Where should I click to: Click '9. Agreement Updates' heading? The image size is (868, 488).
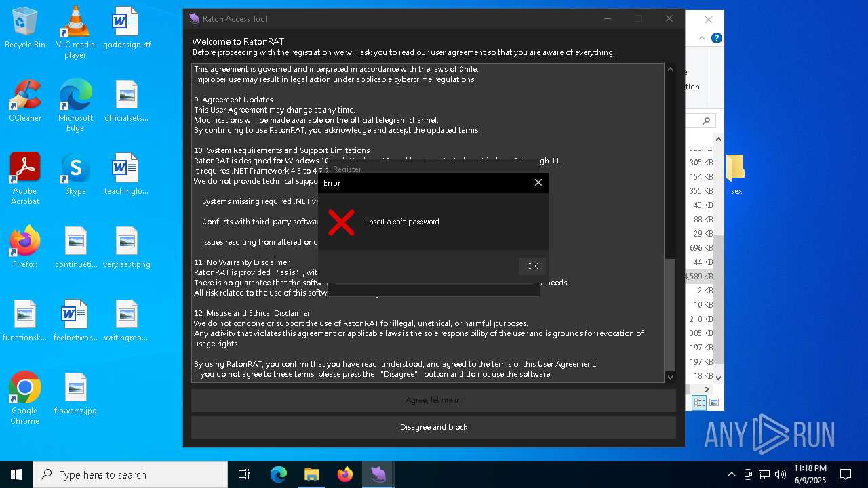point(233,100)
